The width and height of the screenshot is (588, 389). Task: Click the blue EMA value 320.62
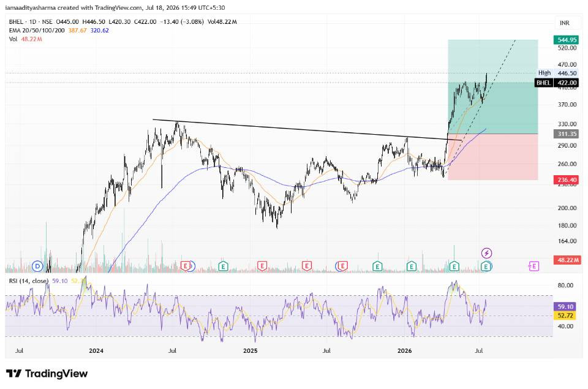99,31
